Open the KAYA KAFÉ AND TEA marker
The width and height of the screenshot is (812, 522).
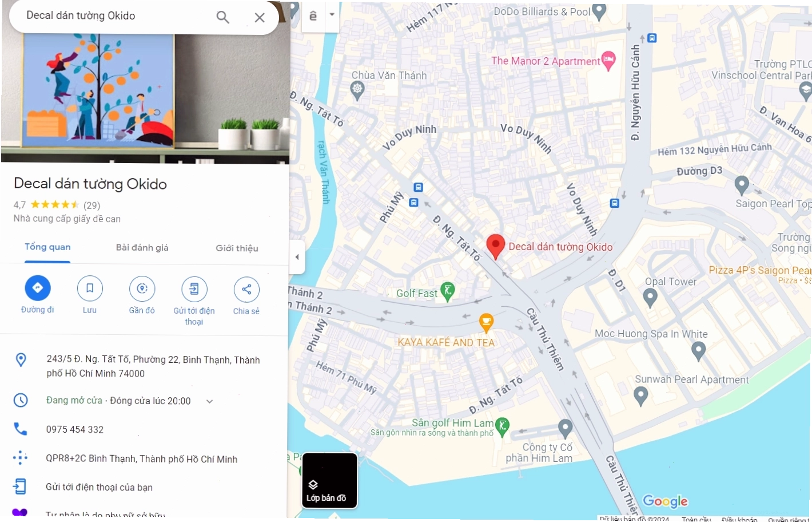(486, 323)
